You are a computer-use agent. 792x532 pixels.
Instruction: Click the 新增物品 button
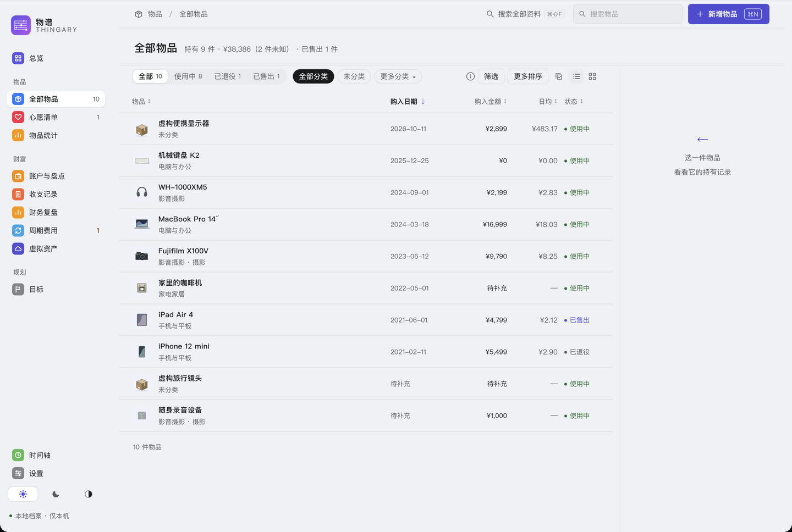pyautogui.click(x=729, y=14)
